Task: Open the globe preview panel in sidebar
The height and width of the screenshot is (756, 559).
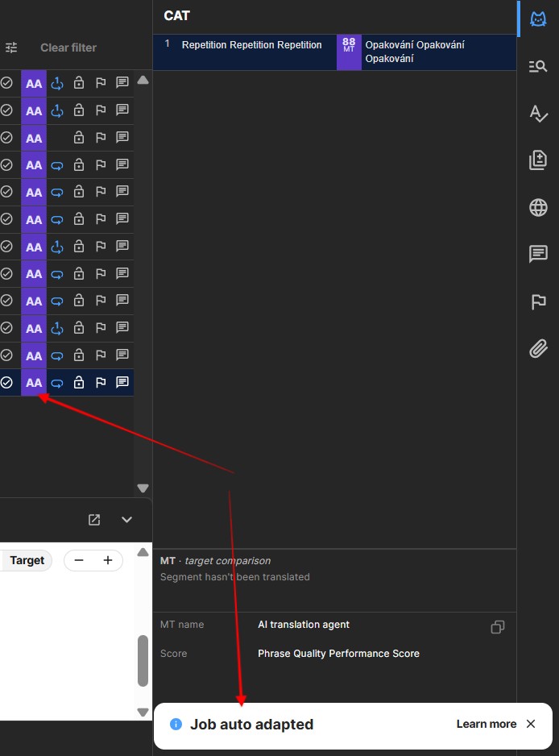Action: [x=538, y=207]
